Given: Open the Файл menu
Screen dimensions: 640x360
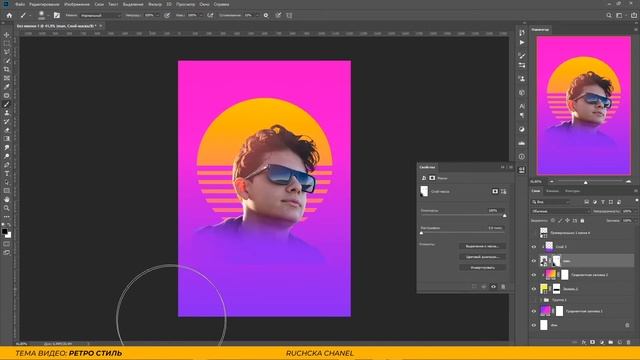Looking at the screenshot, I should click(20, 4).
